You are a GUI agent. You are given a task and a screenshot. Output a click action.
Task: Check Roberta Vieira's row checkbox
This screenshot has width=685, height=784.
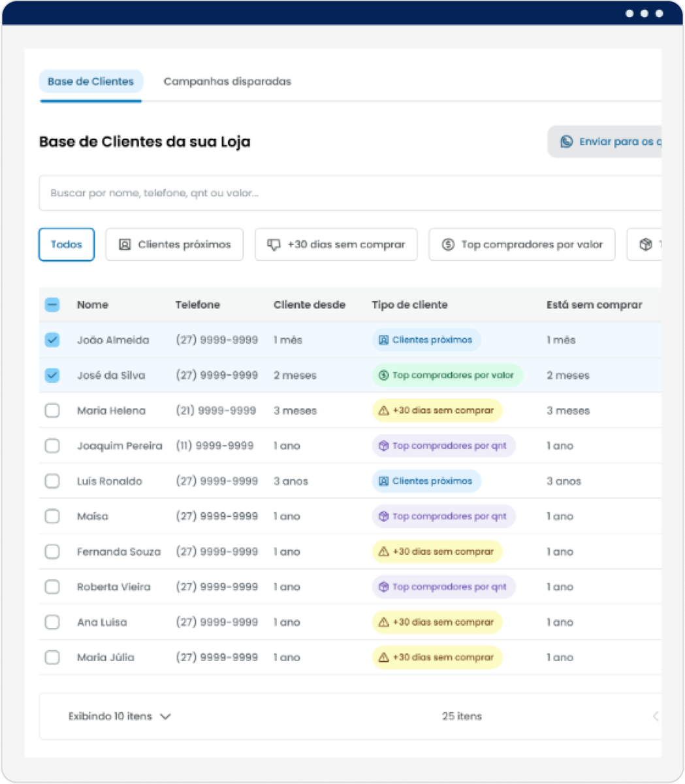click(x=52, y=587)
